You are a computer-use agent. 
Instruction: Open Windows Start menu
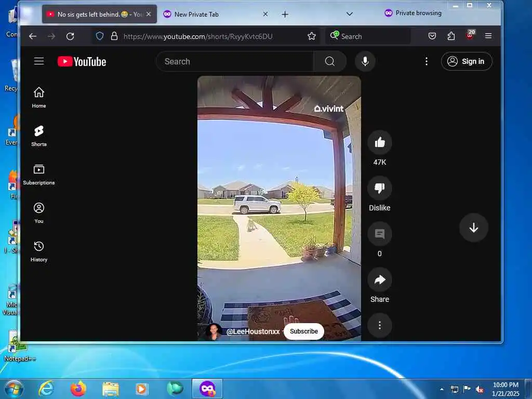[14, 389]
